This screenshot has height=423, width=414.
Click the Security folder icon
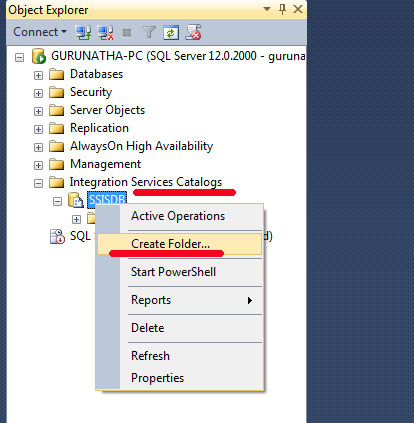tap(56, 92)
